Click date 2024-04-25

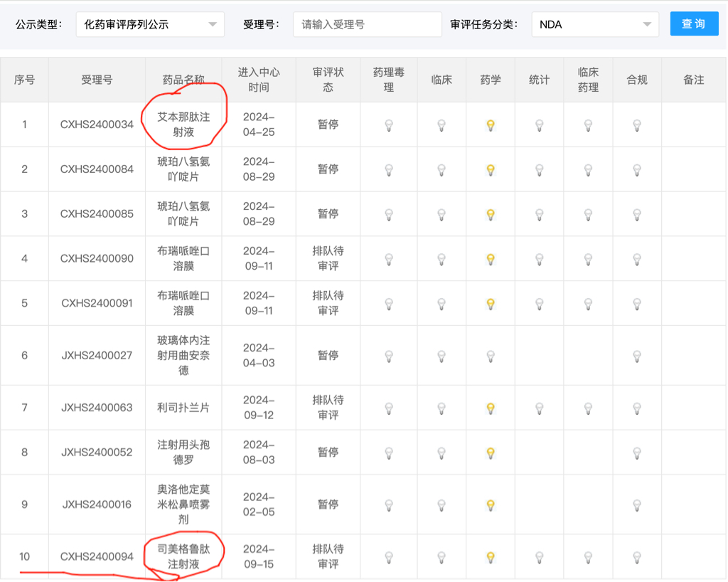click(x=259, y=125)
